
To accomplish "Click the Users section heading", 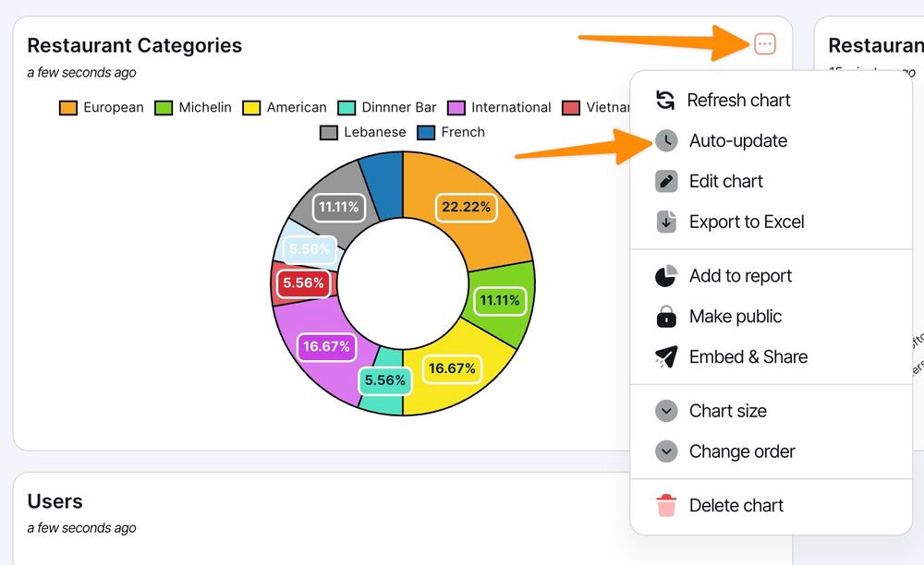I will tap(55, 500).
